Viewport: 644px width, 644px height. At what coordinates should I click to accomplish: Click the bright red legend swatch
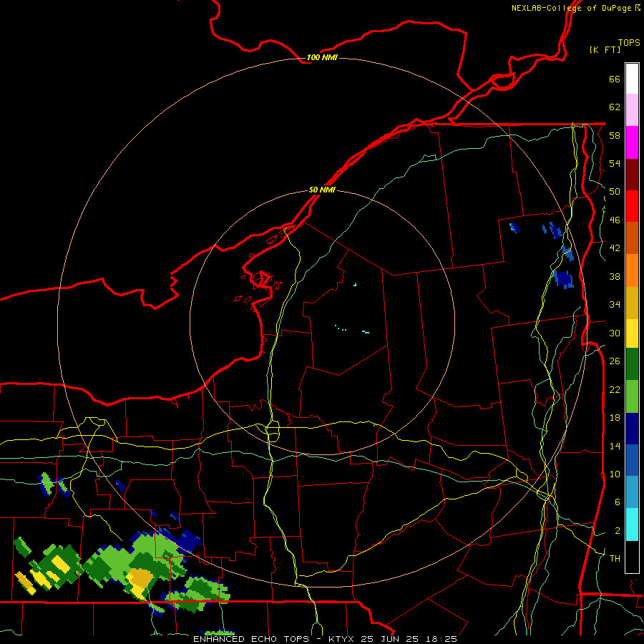(632, 206)
